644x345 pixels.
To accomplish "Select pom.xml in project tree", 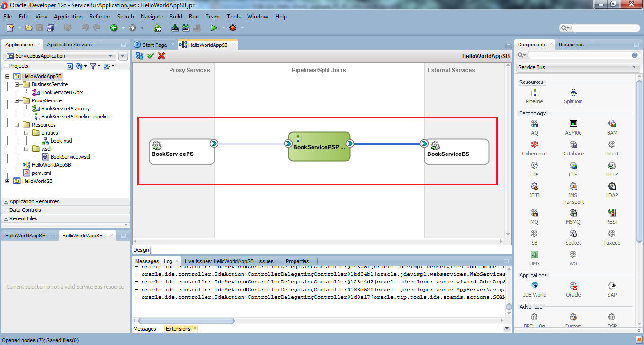I will click(41, 173).
